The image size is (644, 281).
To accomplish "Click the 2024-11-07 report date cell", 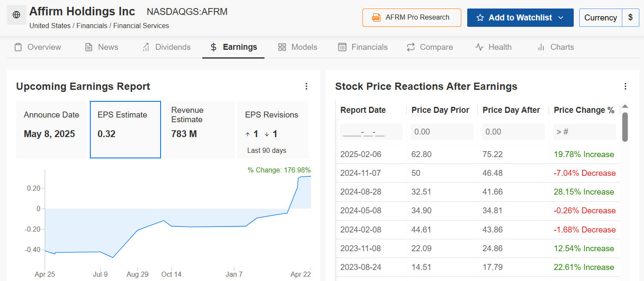I will 361,173.
